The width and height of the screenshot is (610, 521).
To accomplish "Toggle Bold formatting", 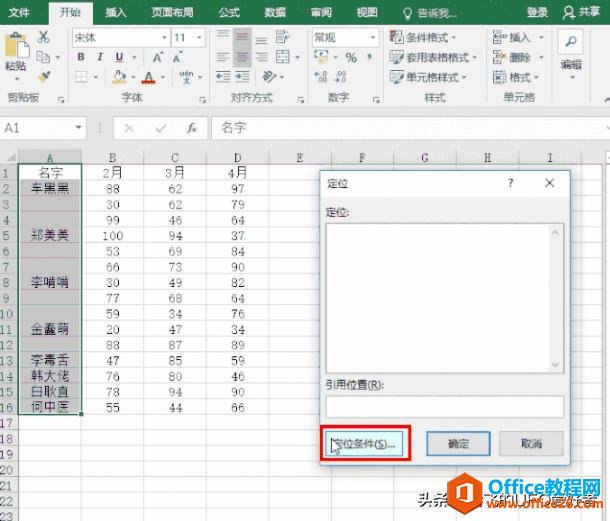I will [x=81, y=57].
